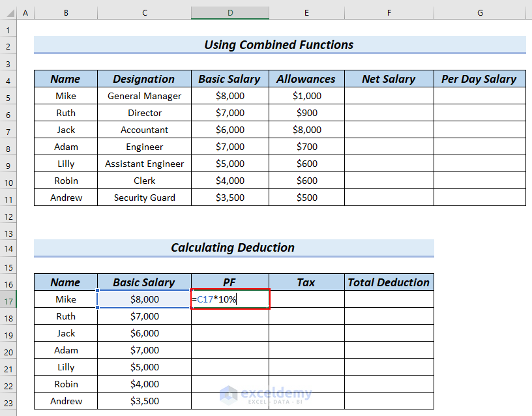
Task: Click 'General Manager' cell
Action: coord(144,96)
